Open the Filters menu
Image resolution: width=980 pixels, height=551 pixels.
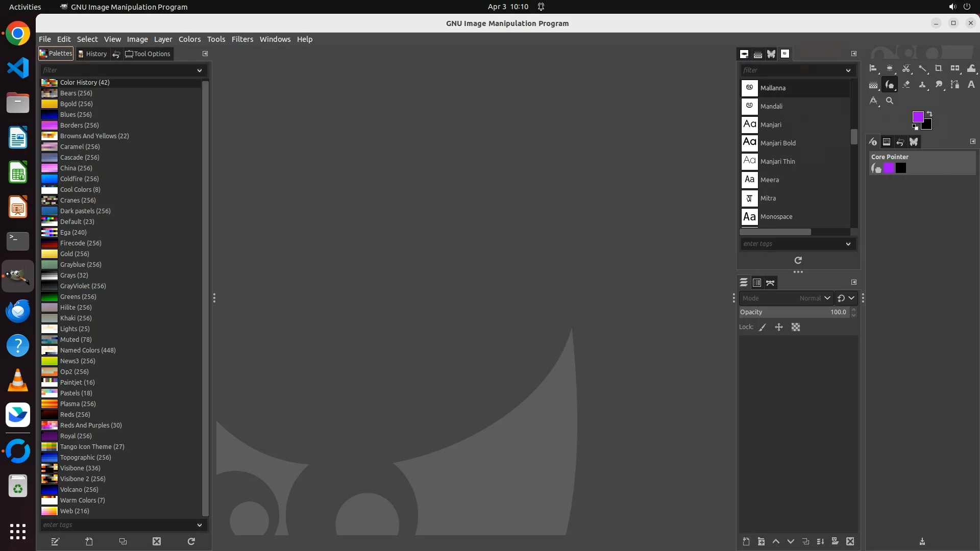[242, 39]
